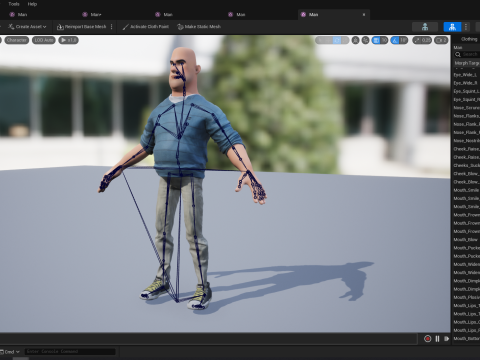Select the translate transform tool

[x=328, y=40]
